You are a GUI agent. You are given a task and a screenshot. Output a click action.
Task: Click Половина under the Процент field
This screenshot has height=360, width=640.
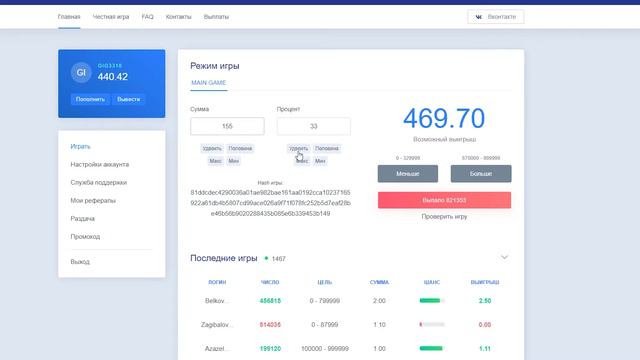tap(327, 149)
